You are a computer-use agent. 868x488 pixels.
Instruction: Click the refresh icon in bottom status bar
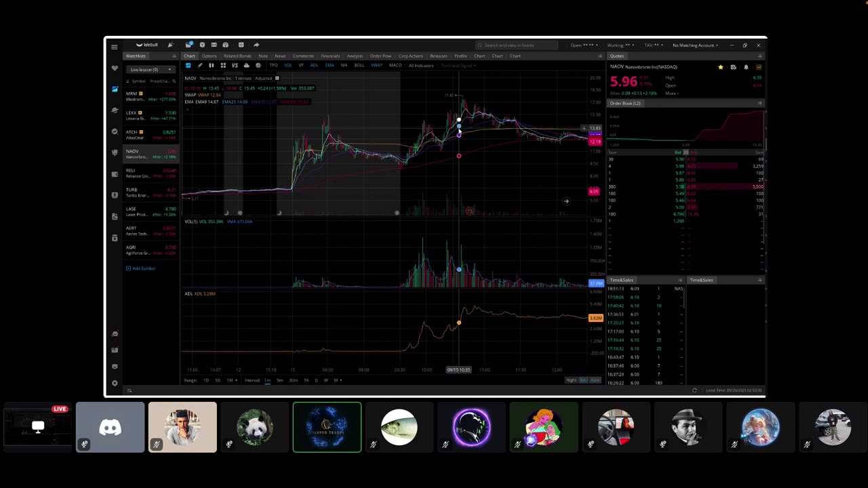[694, 390]
